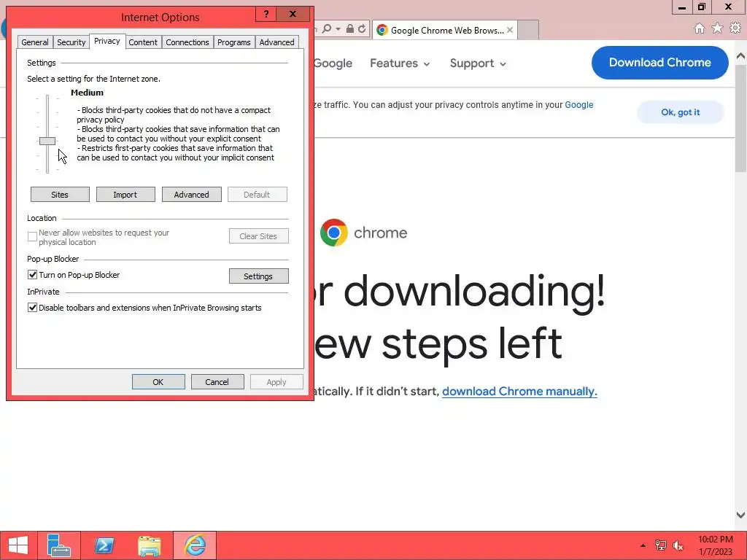Click the Windows Start button
The image size is (747, 560).
pos(18,545)
